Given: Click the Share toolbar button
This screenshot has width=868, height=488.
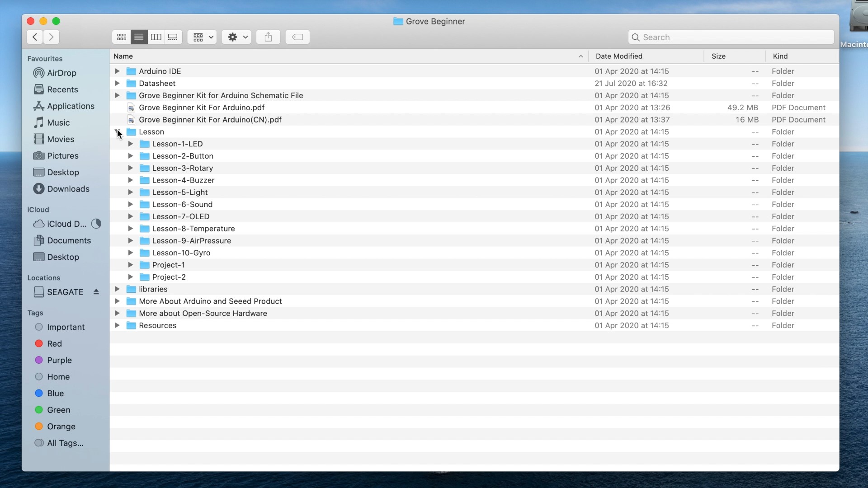Looking at the screenshot, I should click(268, 37).
